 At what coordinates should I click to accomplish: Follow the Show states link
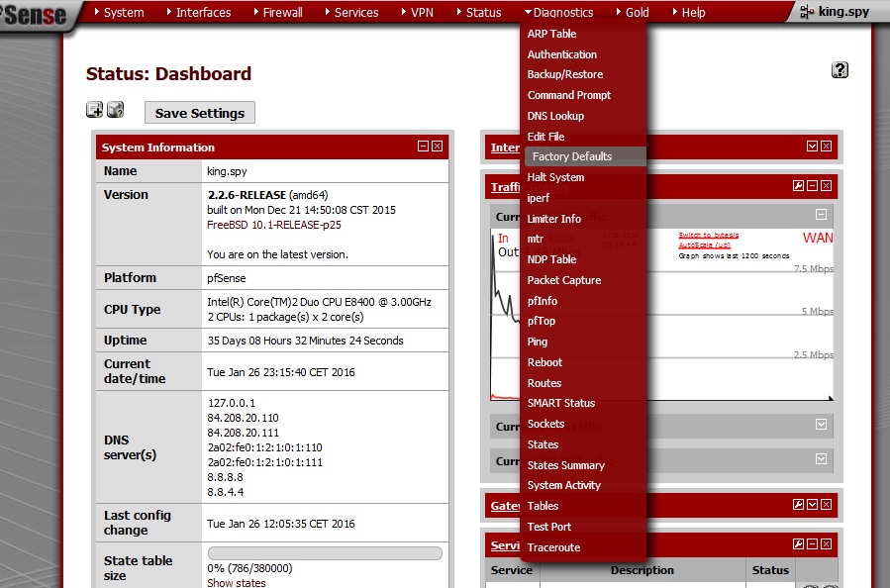pos(237,582)
